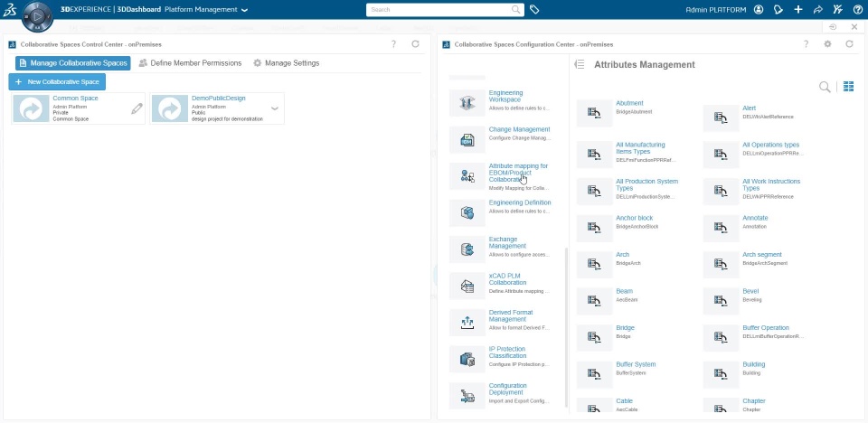Viewport: 868px width, 423px height.
Task: Open the Buffer Operation attribute
Action: click(766, 328)
